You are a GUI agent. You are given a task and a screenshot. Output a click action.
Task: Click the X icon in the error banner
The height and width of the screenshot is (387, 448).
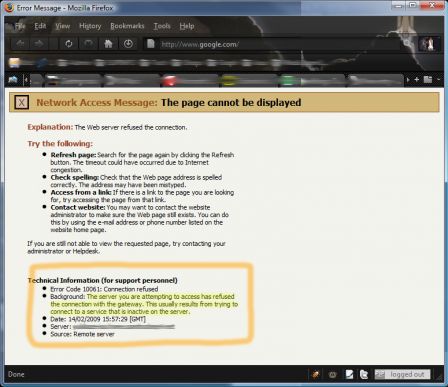point(22,102)
